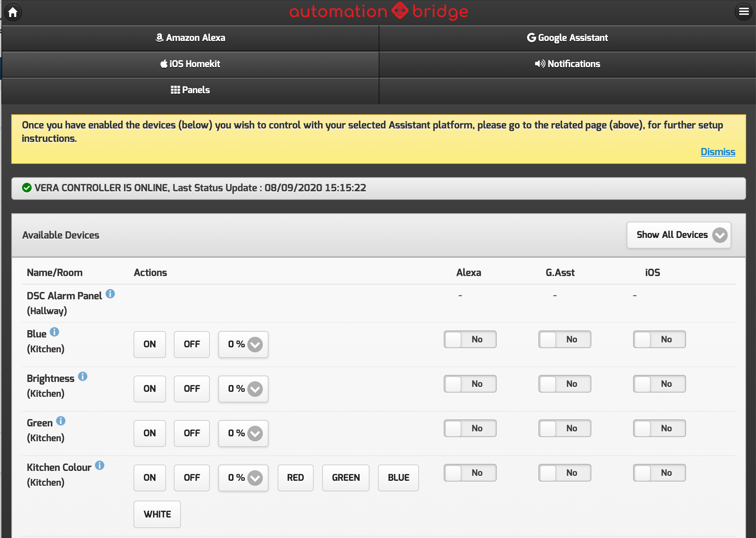
Task: Click the automation bridge logo
Action: 378,11
